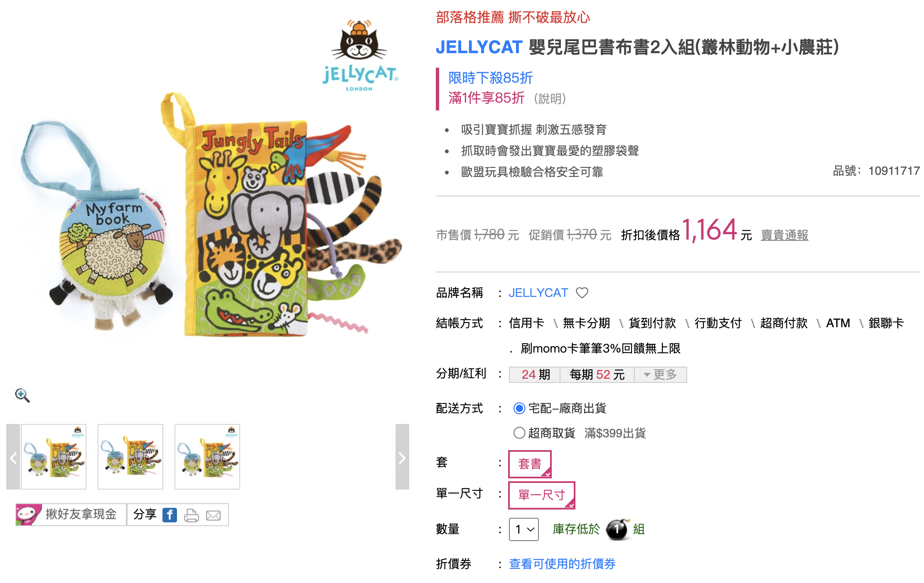Open the quantity dropdown
The width and height of the screenshot is (924, 583).
(x=524, y=529)
